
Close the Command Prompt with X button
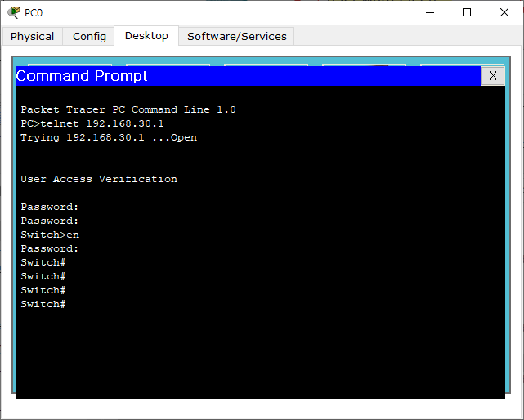(493, 76)
